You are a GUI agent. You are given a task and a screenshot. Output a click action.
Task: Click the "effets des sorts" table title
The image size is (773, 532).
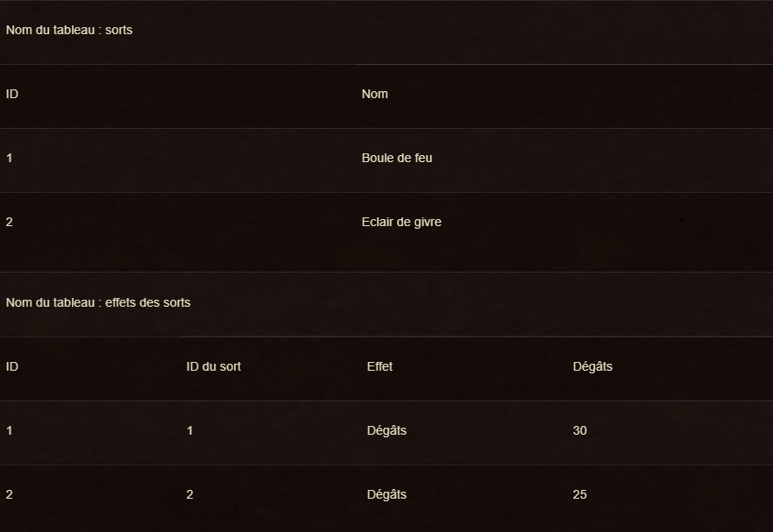[x=98, y=302]
